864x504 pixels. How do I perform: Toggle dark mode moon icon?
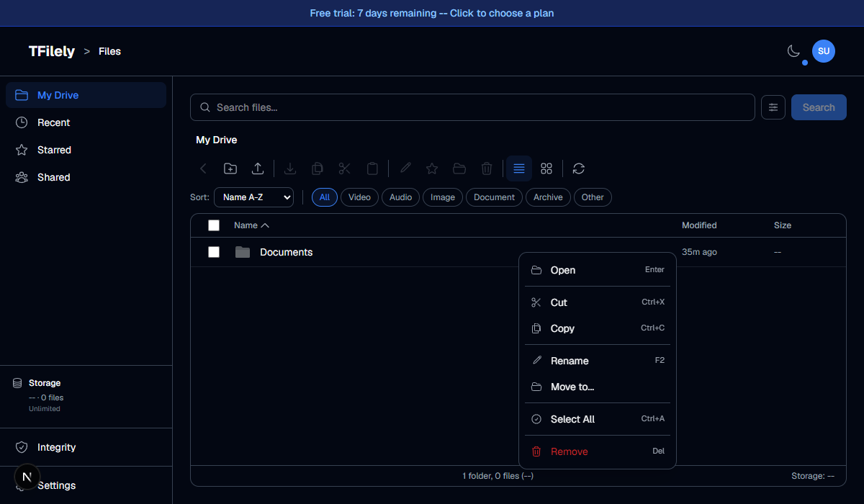click(x=793, y=51)
